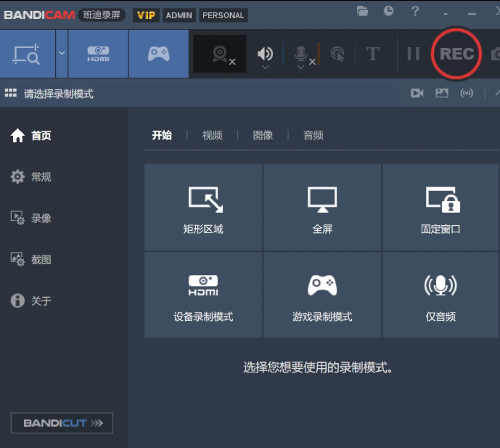Image resolution: width=500 pixels, height=448 pixels.
Task: Minimize the Bandicam window
Action: pos(472,14)
